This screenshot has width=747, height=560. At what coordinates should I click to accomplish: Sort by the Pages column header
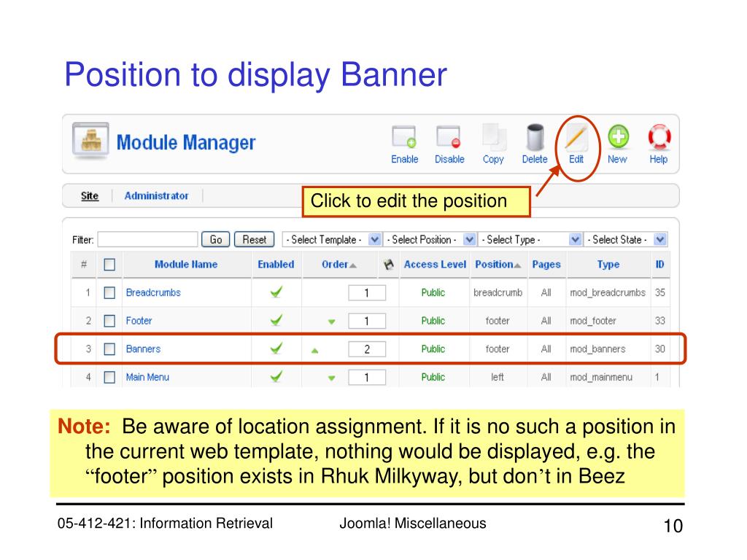pyautogui.click(x=546, y=264)
